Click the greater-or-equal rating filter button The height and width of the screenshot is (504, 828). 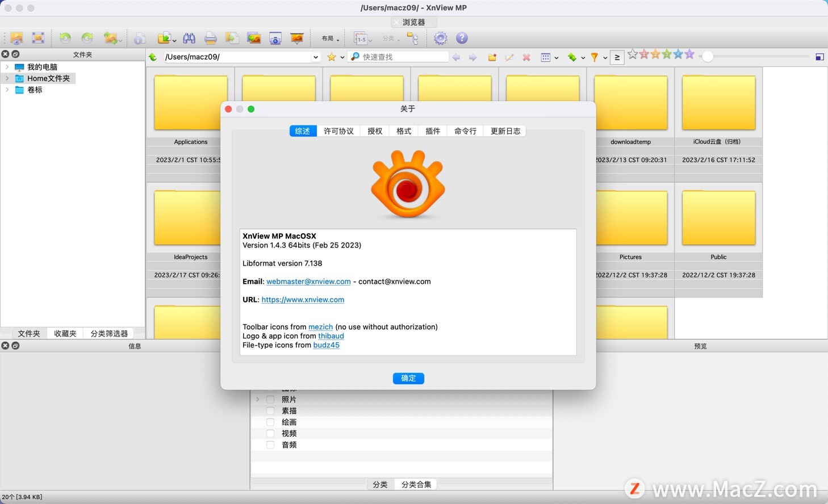click(617, 57)
